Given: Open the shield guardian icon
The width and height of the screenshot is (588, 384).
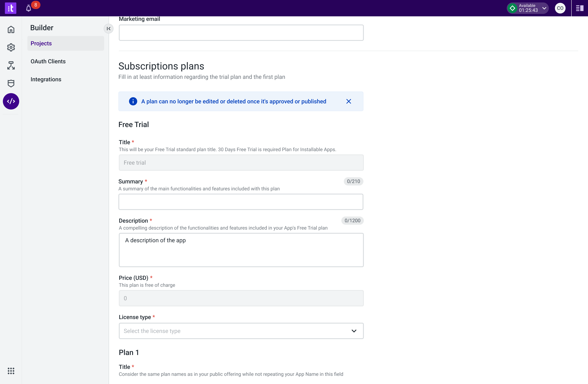Looking at the screenshot, I should 11,83.
